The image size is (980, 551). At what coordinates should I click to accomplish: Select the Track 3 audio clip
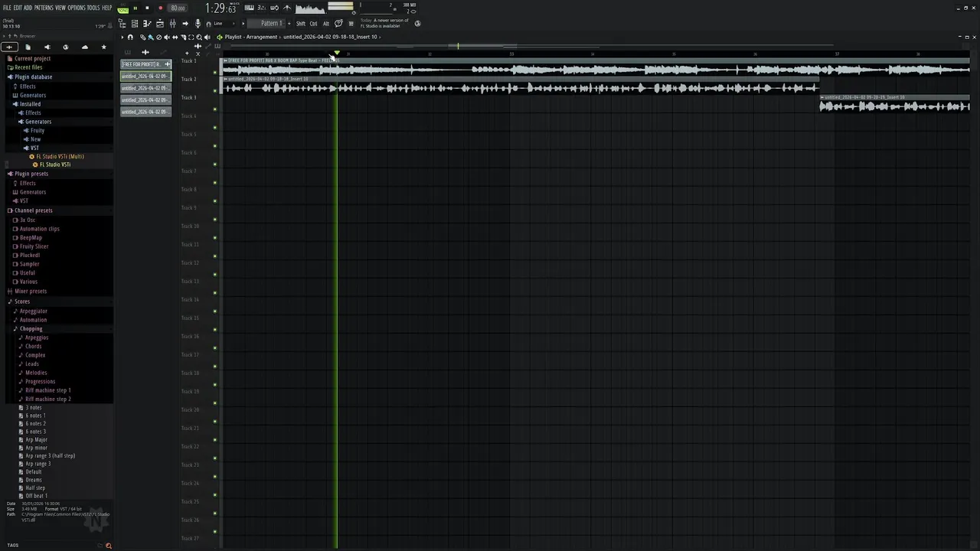(894, 103)
